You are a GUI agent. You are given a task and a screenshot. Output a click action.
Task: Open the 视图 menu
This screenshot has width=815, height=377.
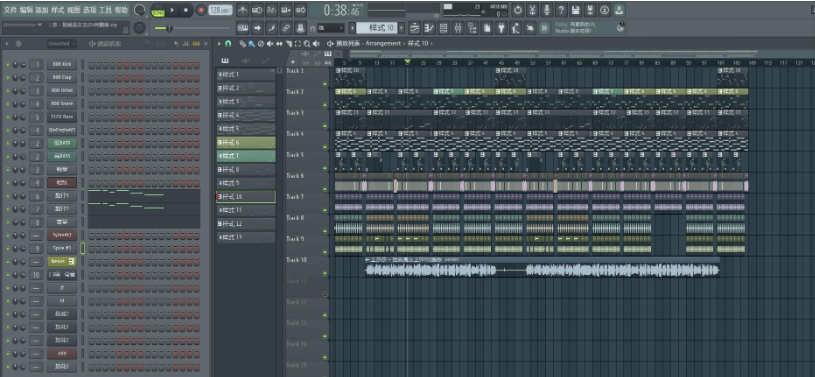coord(73,10)
